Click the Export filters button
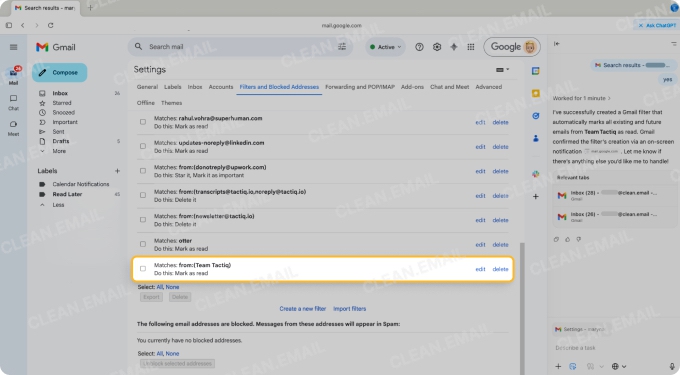 point(151,297)
